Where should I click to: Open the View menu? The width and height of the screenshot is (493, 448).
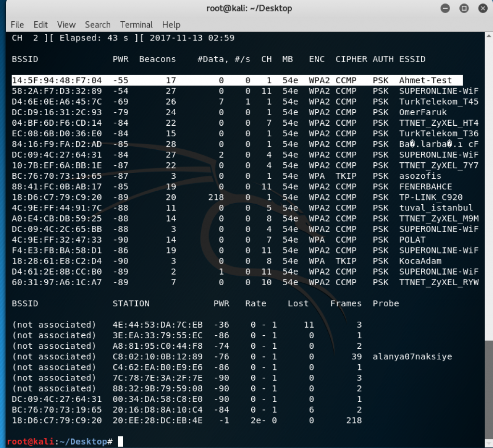[66, 25]
